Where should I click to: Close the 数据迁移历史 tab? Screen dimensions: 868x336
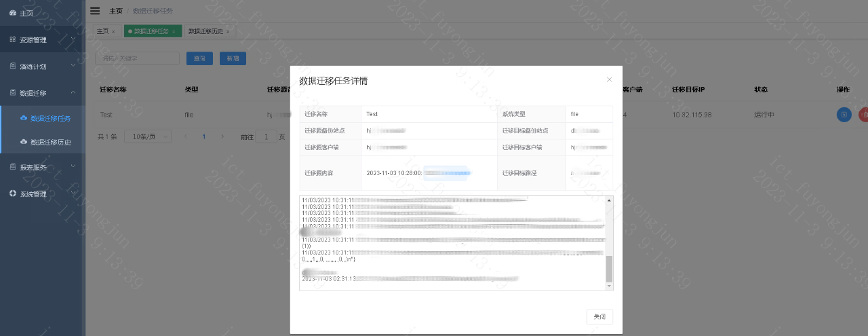coord(228,31)
